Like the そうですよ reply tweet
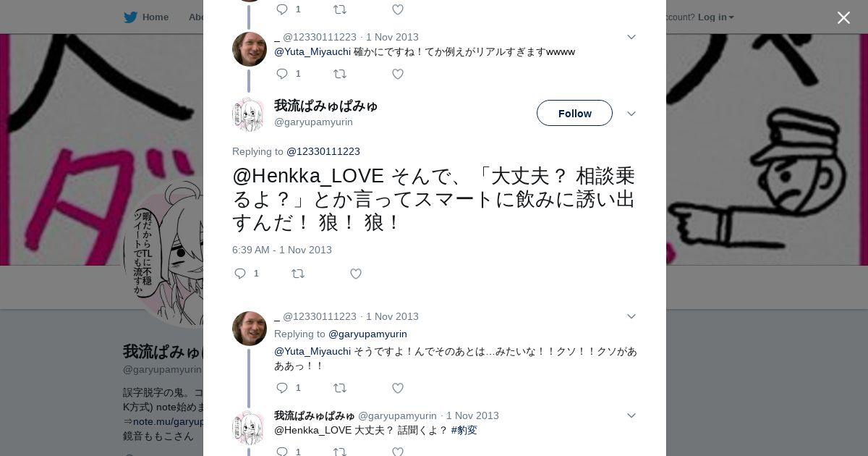 398,388
